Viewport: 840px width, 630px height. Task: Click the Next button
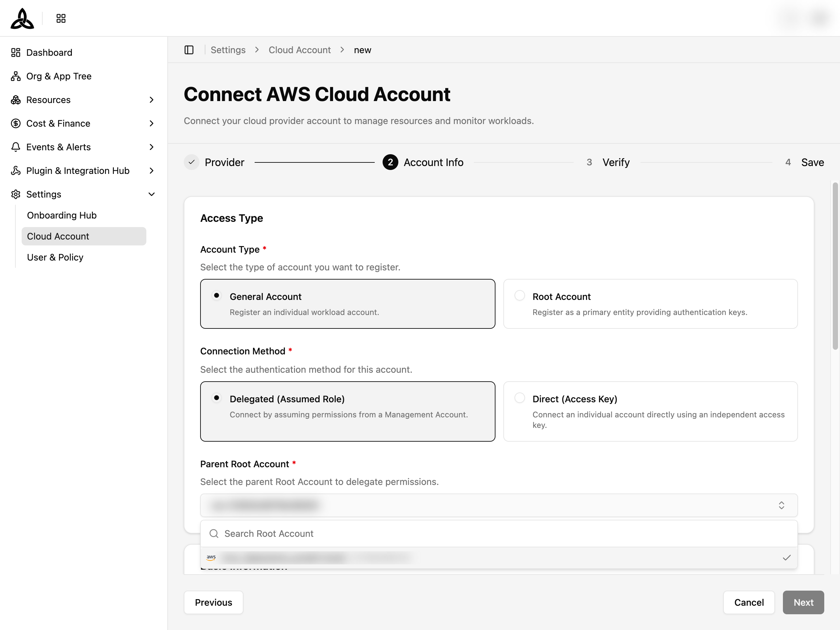point(803,602)
